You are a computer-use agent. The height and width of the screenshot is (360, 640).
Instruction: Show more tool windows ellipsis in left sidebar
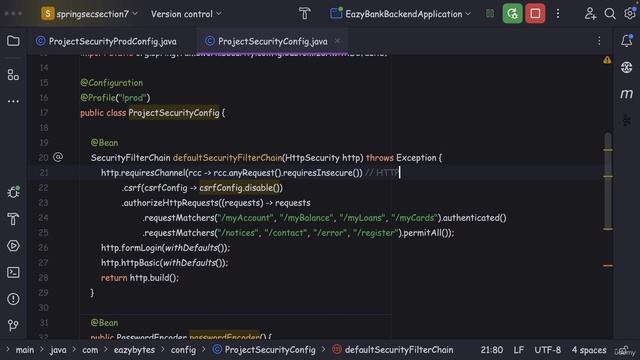(13, 101)
